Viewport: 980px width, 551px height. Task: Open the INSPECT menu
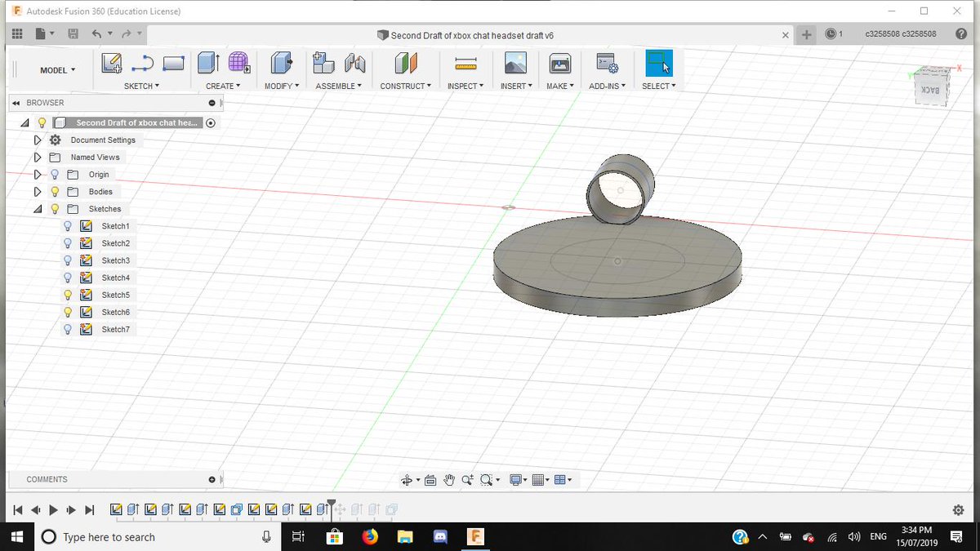[x=465, y=86]
